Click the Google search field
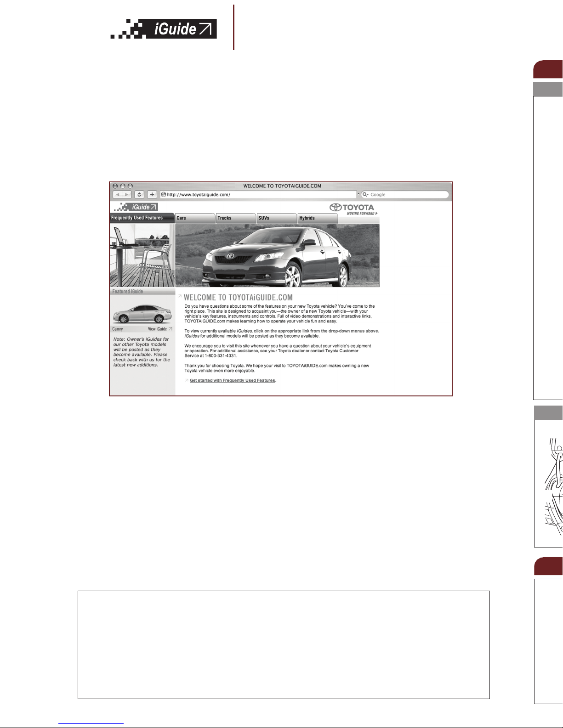Viewport: 563px width, 728px height. 405,195
